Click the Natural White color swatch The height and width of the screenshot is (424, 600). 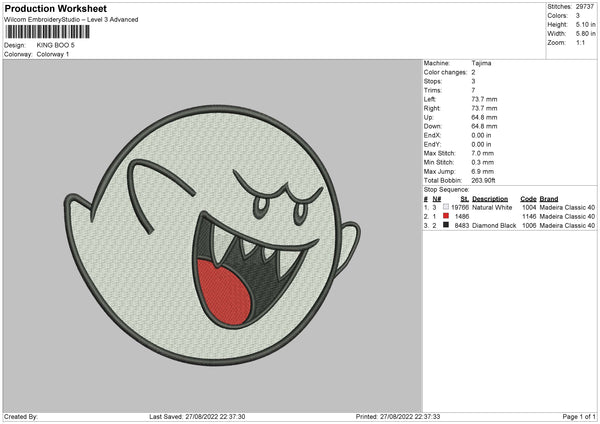(446, 207)
